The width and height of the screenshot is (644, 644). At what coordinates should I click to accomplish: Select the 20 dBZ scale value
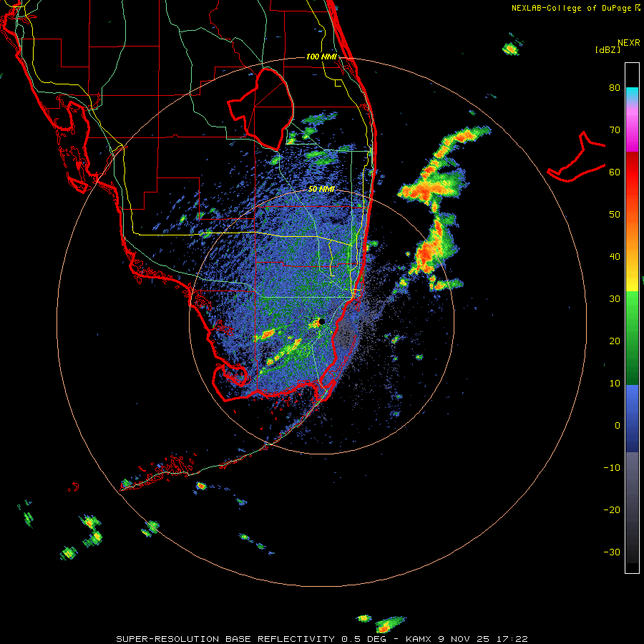pyautogui.click(x=615, y=341)
